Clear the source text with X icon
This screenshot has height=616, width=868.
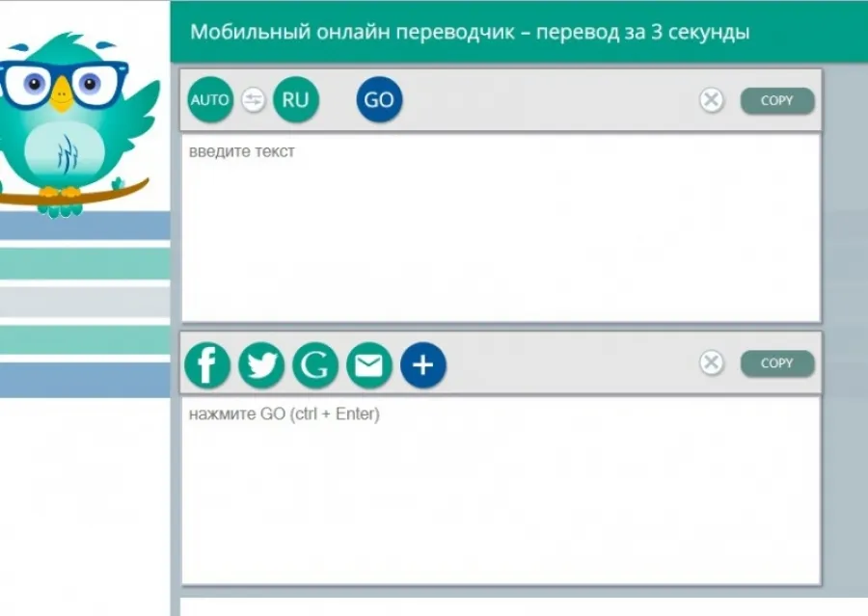(x=712, y=100)
